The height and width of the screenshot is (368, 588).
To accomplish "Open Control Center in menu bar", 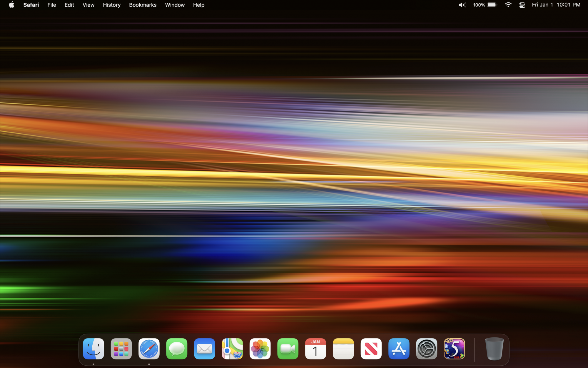I will pyautogui.click(x=522, y=5).
